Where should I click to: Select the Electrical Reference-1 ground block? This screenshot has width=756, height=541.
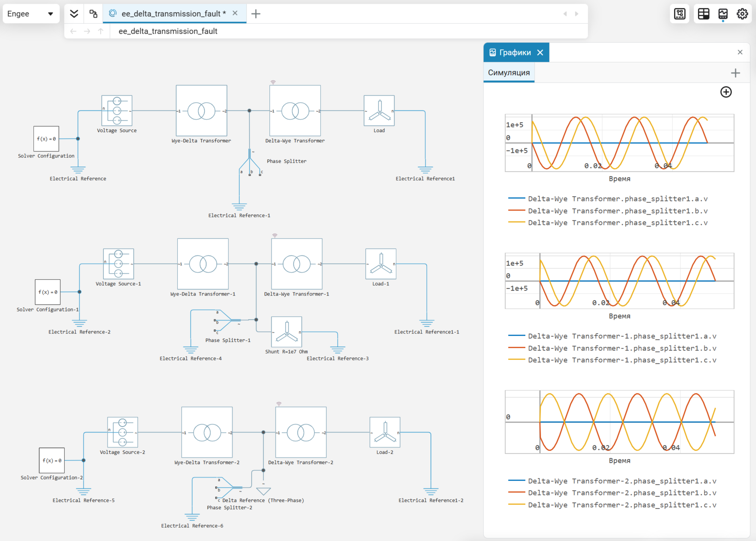coord(239,207)
